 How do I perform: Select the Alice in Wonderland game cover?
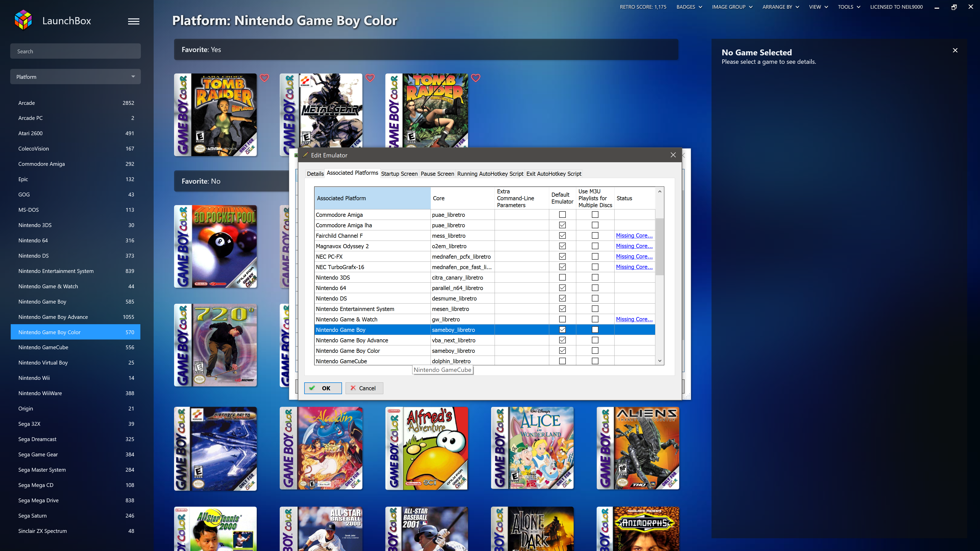tap(532, 448)
